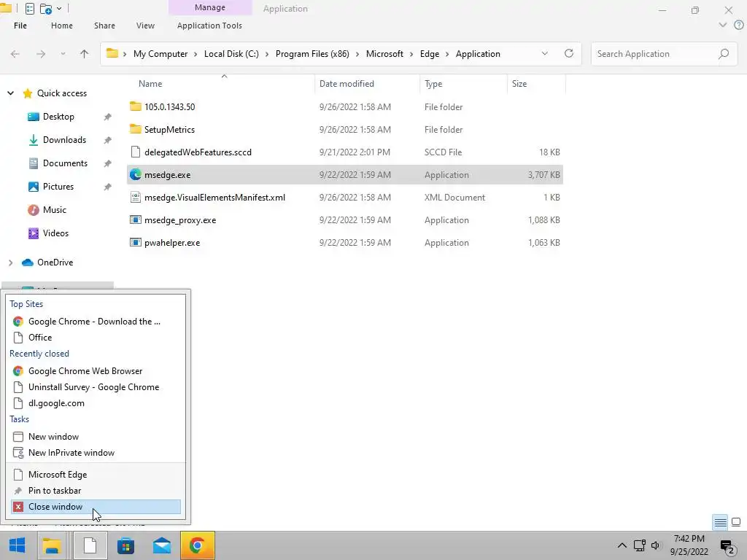Viewport: 747px width, 560px height.
Task: Open the notification center icon
Action: point(727,546)
